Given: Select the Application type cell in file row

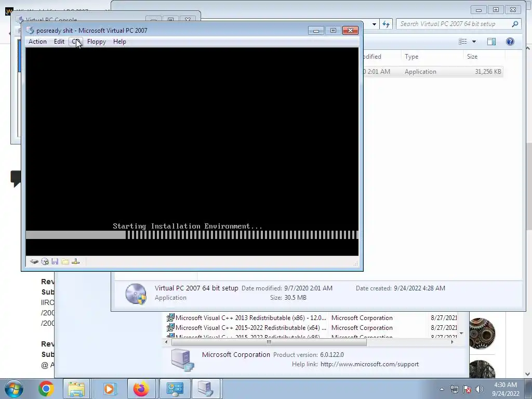Looking at the screenshot, I should tap(420, 72).
